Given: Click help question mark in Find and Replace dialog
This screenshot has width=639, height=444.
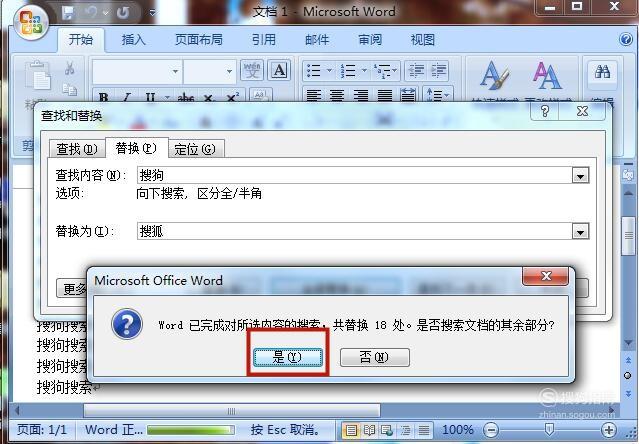Looking at the screenshot, I should [545, 111].
